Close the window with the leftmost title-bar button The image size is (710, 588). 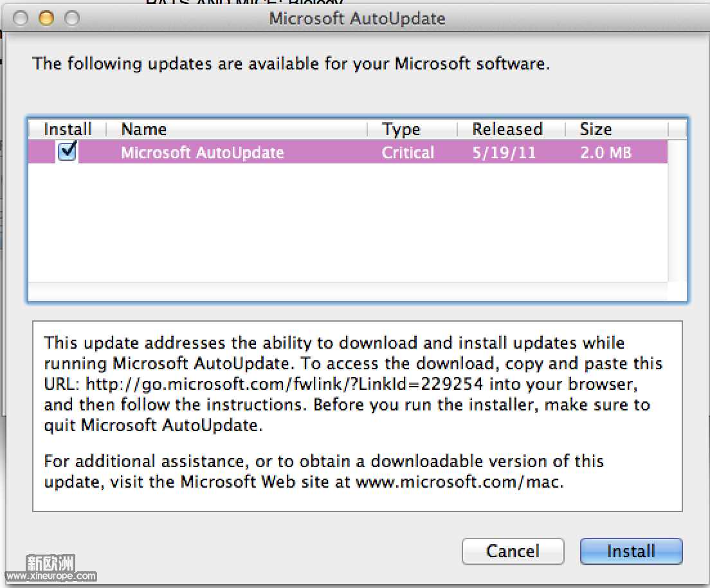point(21,18)
